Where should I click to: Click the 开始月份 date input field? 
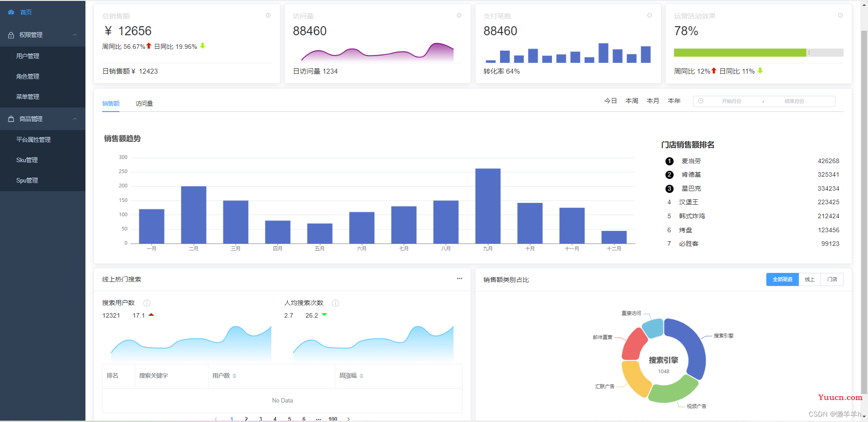tap(731, 101)
